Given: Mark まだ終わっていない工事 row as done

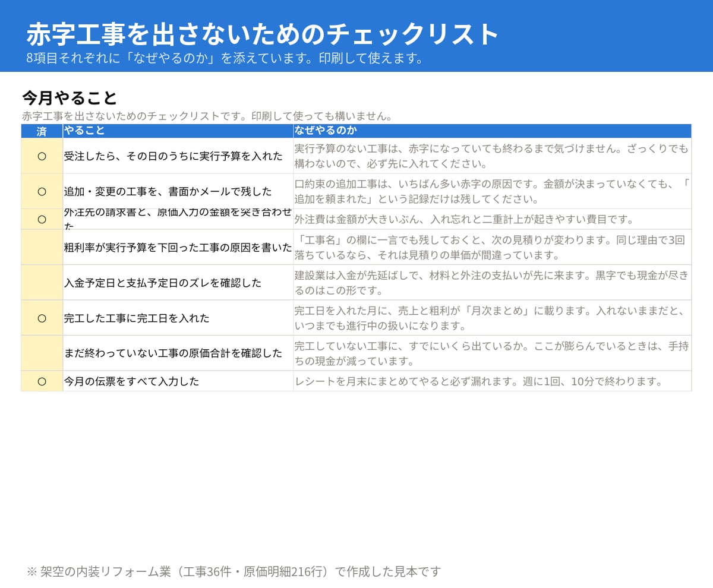Looking at the screenshot, I should coord(42,353).
